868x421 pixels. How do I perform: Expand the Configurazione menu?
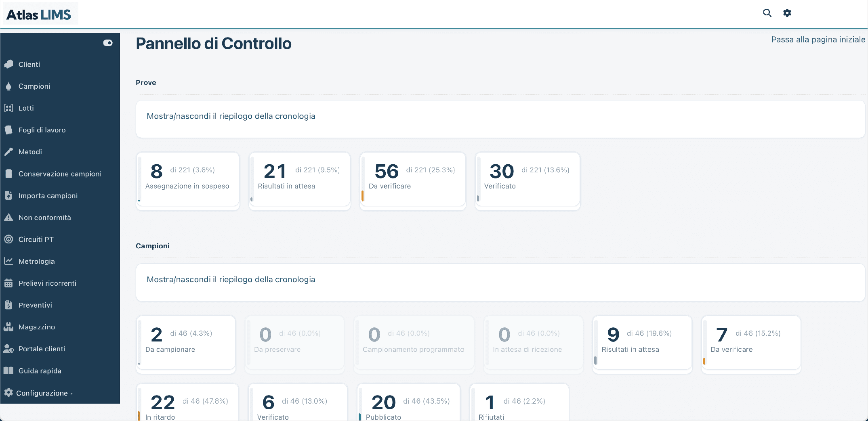coord(38,393)
